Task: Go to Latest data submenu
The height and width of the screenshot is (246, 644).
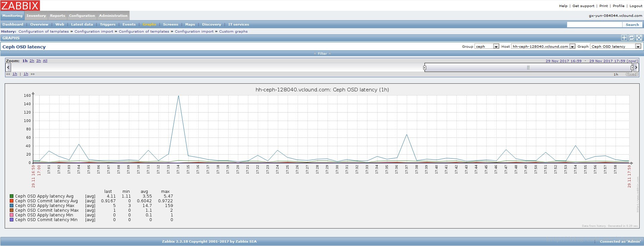Action: pyautogui.click(x=82, y=24)
